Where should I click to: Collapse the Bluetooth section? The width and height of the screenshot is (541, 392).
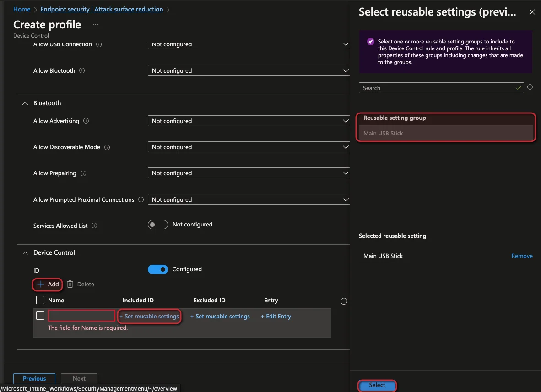25,103
